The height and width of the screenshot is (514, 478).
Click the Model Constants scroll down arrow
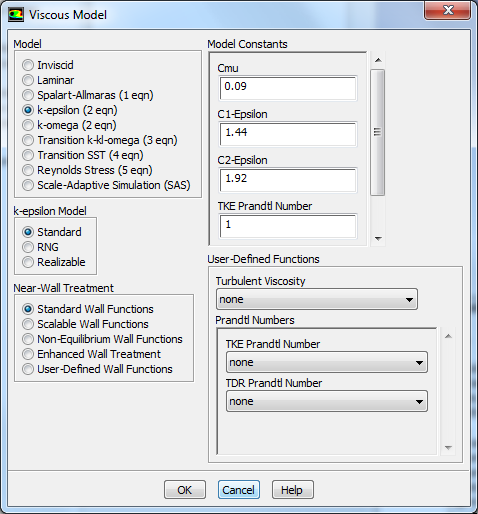pos(378,238)
